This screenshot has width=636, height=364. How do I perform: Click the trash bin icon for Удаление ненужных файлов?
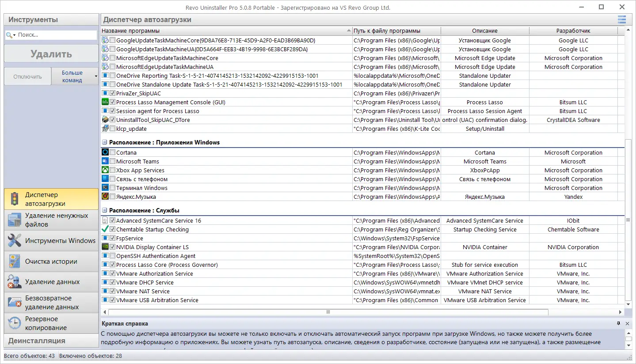[15, 220]
